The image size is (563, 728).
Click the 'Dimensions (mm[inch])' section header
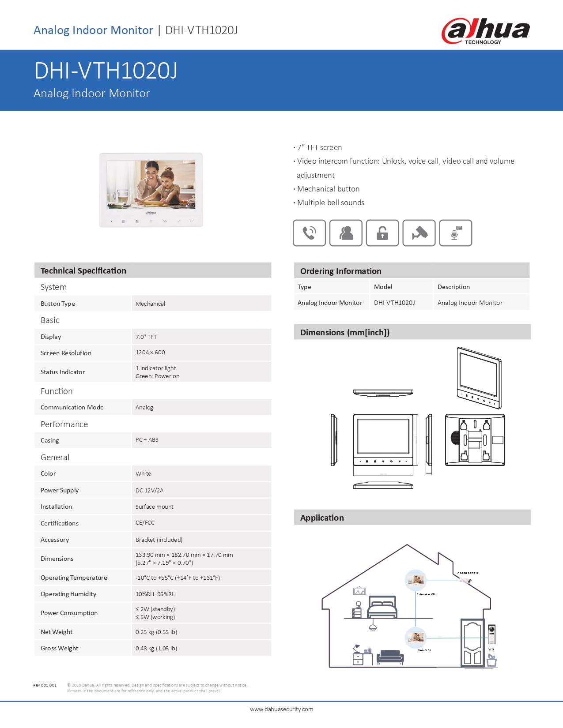(x=412, y=332)
